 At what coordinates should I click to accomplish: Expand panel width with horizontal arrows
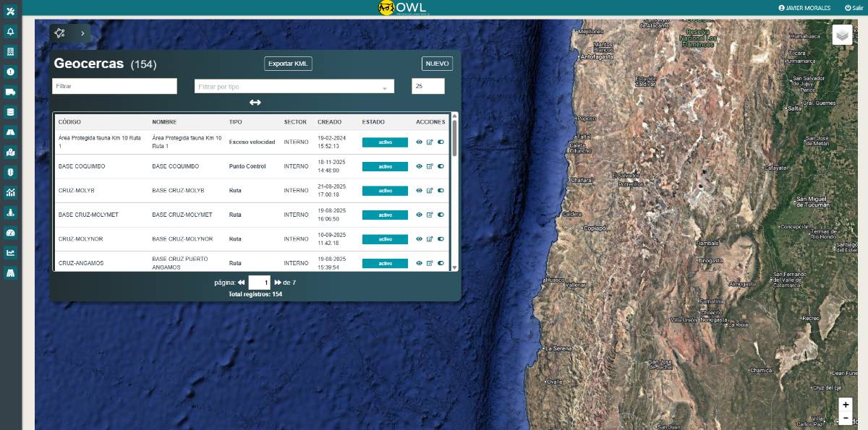[x=255, y=103]
